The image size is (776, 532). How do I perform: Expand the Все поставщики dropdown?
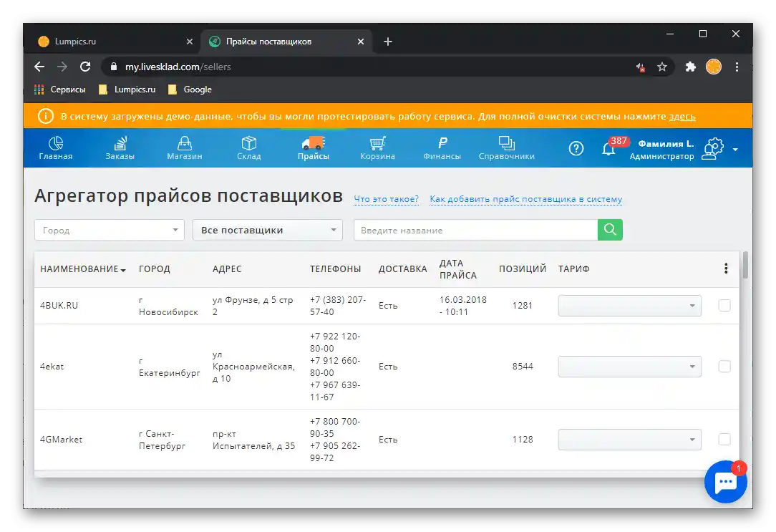pyautogui.click(x=267, y=230)
